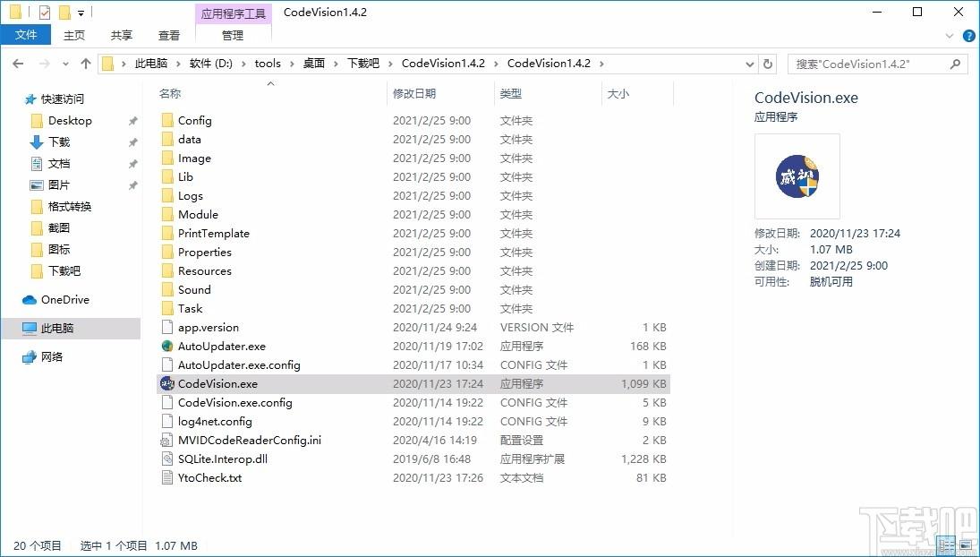
Task: Open the 文件 menu
Action: (x=26, y=35)
